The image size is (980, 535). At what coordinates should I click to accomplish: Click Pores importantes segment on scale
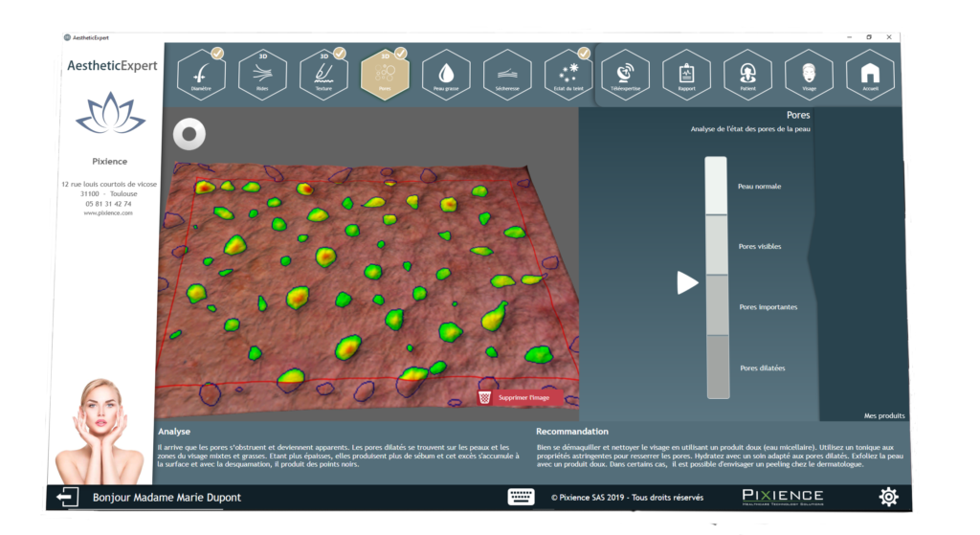718,305
